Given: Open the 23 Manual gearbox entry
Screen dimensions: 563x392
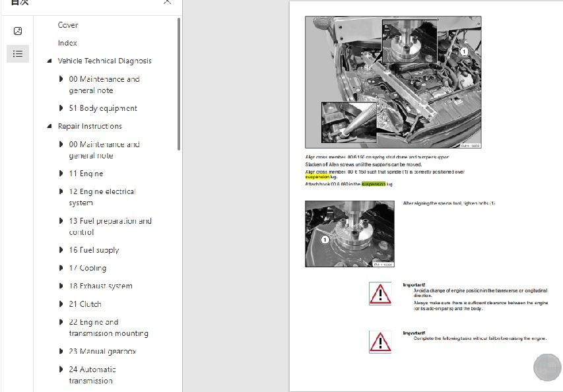Looking at the screenshot, I should pos(102,352).
